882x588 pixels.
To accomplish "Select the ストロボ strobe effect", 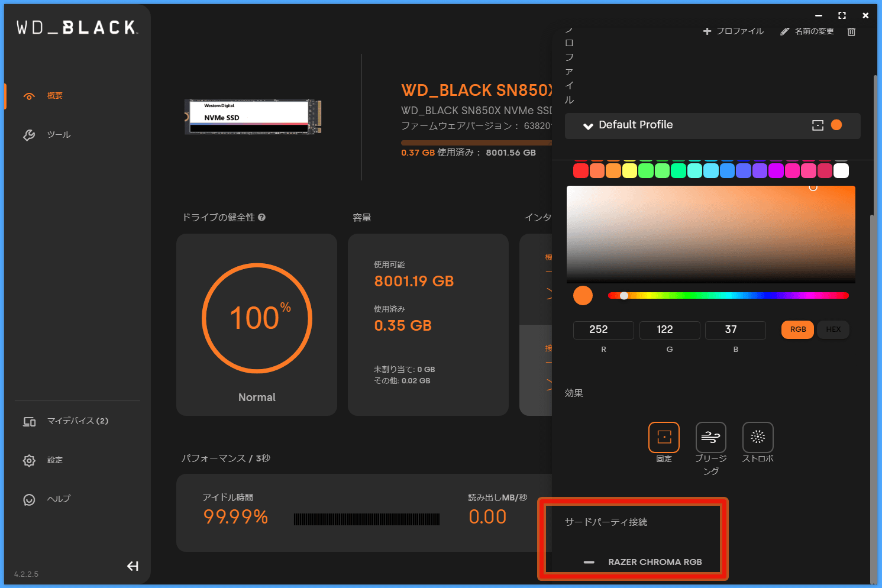I will click(758, 437).
